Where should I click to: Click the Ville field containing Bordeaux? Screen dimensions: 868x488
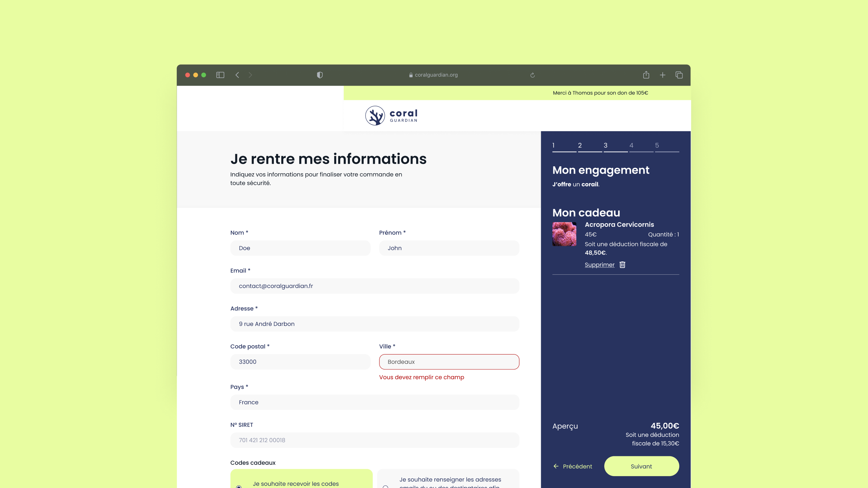coord(449,362)
